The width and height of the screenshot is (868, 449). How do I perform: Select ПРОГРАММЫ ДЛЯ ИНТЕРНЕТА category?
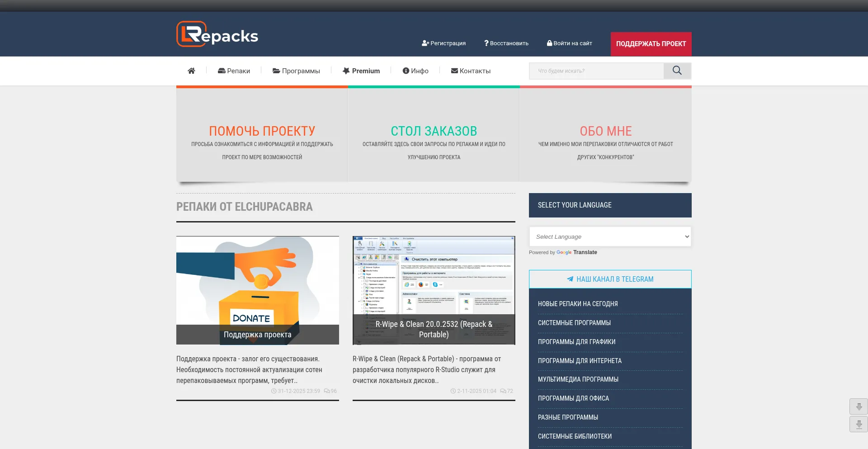(580, 361)
